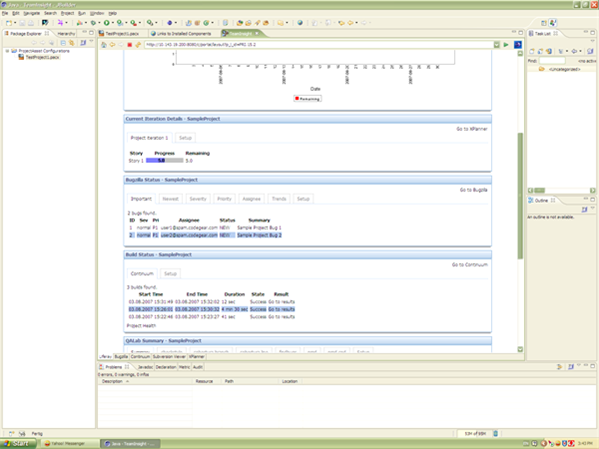Open the New wizard dropdown arrow
Viewport: 599px width, 449px height.
pos(15,23)
